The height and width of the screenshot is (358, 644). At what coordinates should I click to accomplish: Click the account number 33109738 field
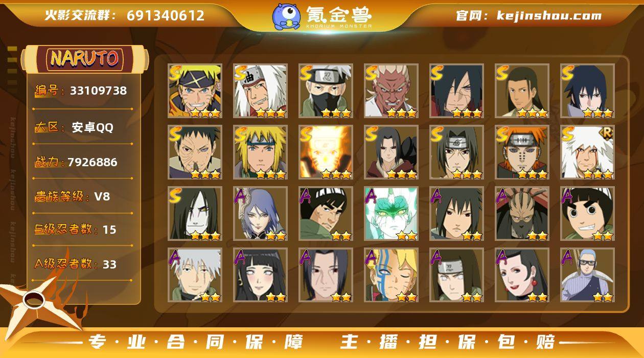click(98, 91)
